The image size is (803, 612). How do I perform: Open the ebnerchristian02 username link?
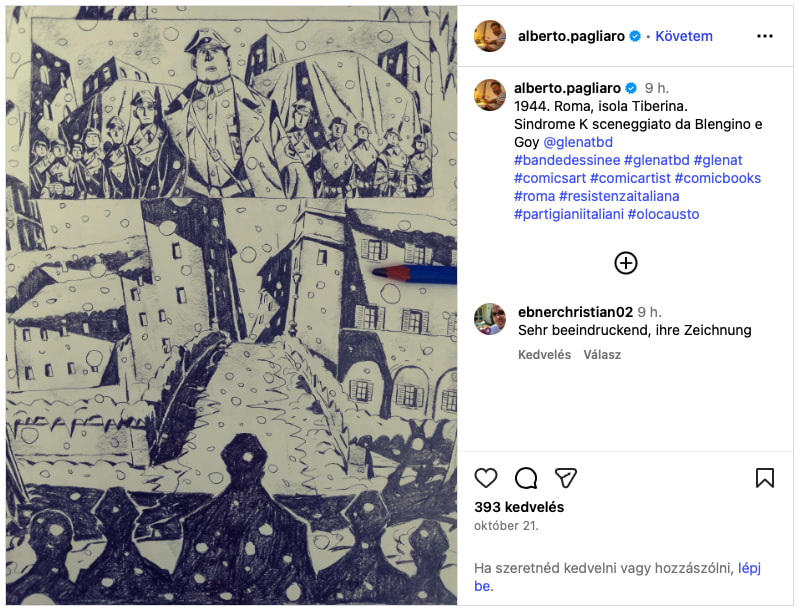(x=575, y=312)
